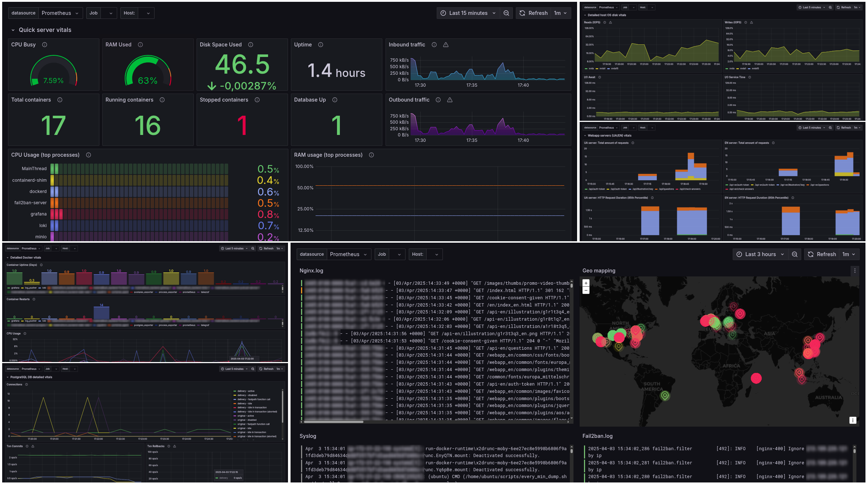Collapse the Quick server vitals row

[13, 30]
